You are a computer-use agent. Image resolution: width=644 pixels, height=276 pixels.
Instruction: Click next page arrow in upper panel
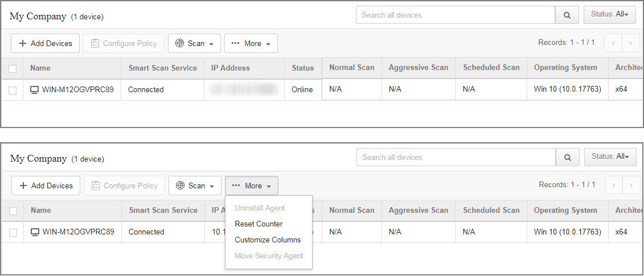click(x=630, y=43)
